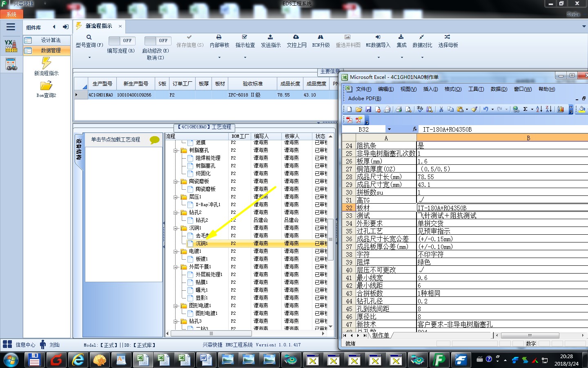
Task: Open the 数据对比 compare tool
Action: click(422, 41)
